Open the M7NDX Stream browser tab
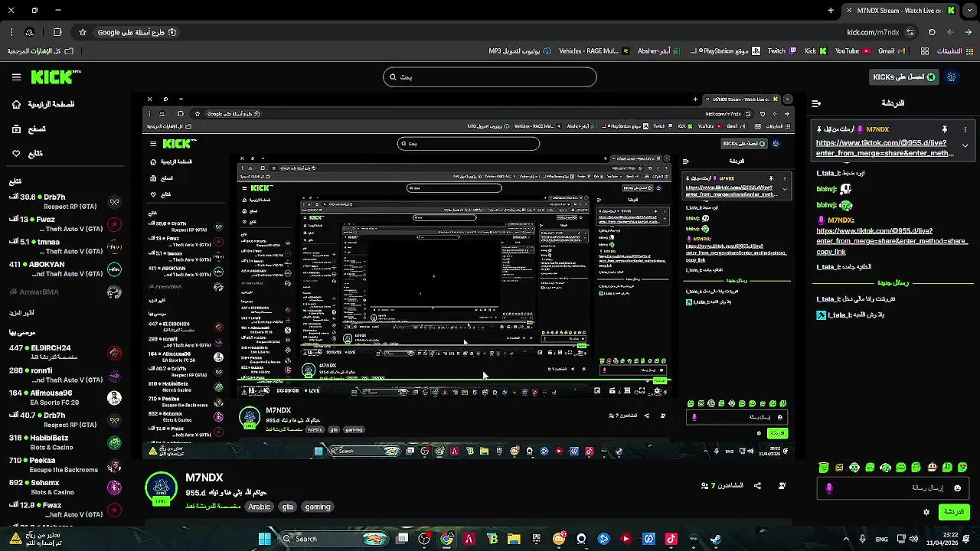 click(900, 11)
